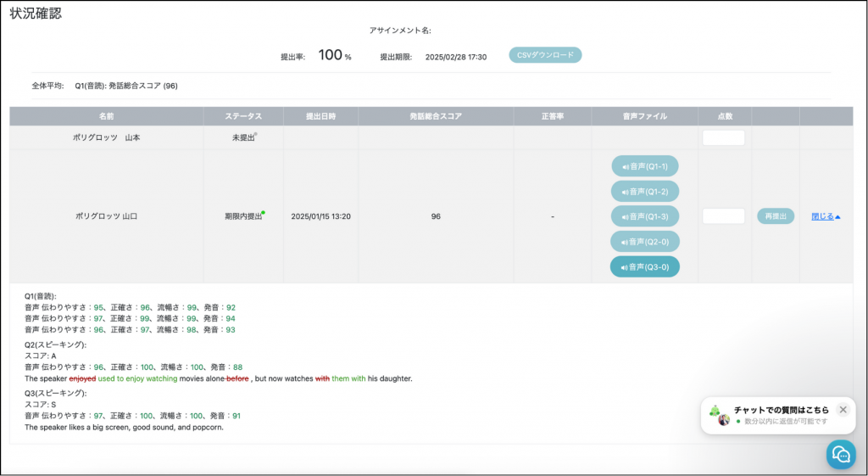
Task: Click the green dot beside 期限内提出
Action: pyautogui.click(x=263, y=212)
